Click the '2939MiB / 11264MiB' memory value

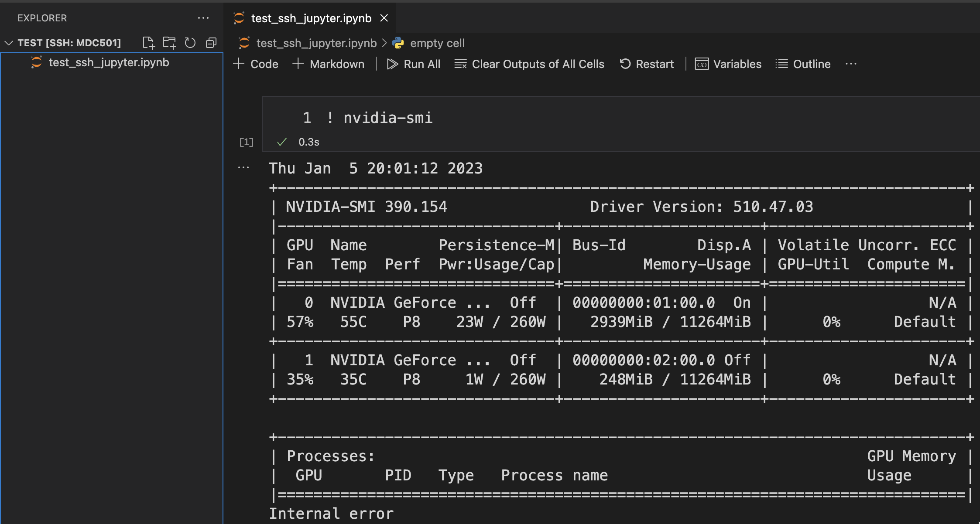tap(671, 322)
